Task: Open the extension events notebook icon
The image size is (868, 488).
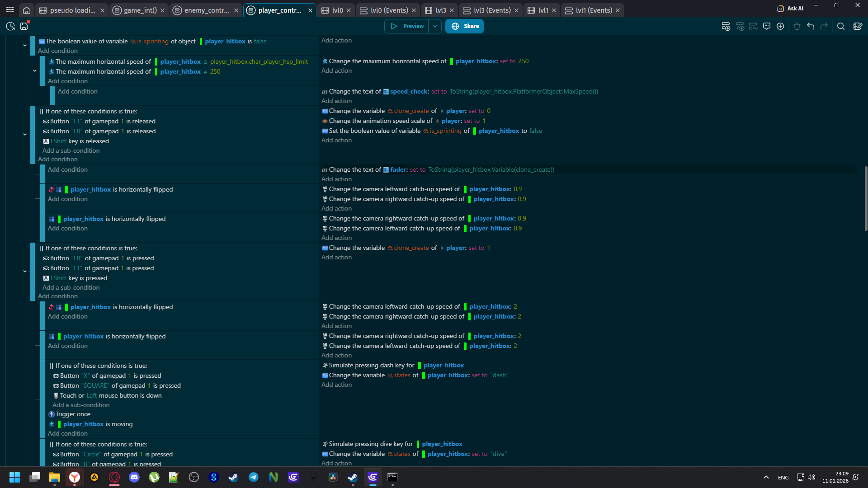Action: click(858, 26)
